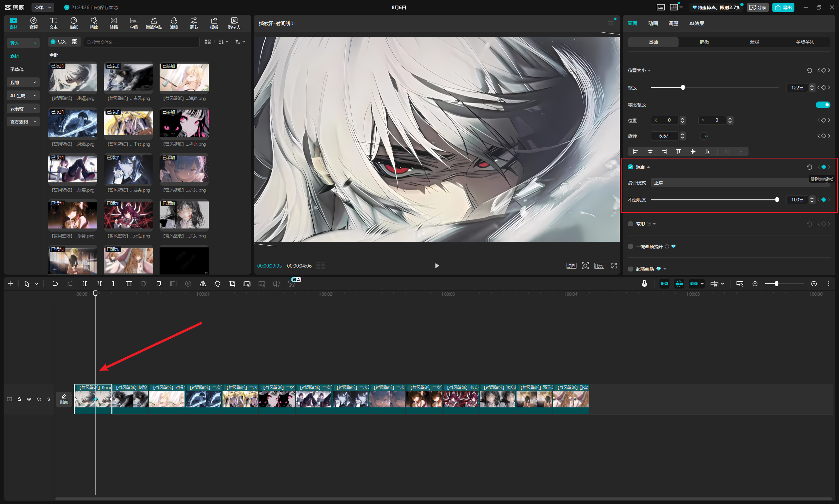Uncheck the 混合 checkbox
839x504 pixels.
630,167
